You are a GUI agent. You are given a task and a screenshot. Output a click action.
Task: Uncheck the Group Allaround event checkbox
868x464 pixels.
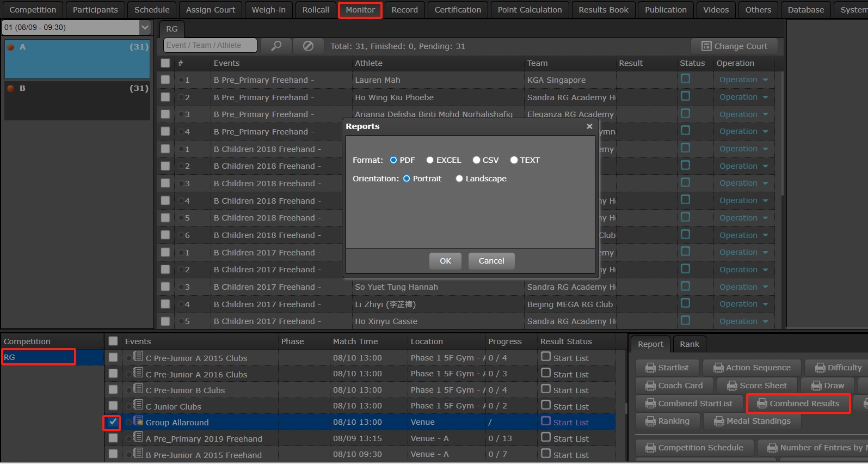(x=113, y=423)
